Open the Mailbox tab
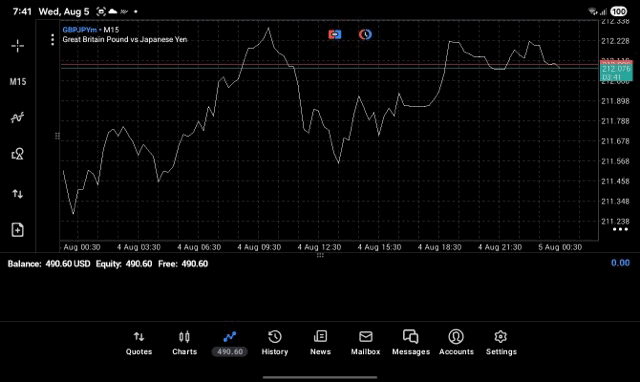Image resolution: width=640 pixels, height=382 pixels. [366, 343]
